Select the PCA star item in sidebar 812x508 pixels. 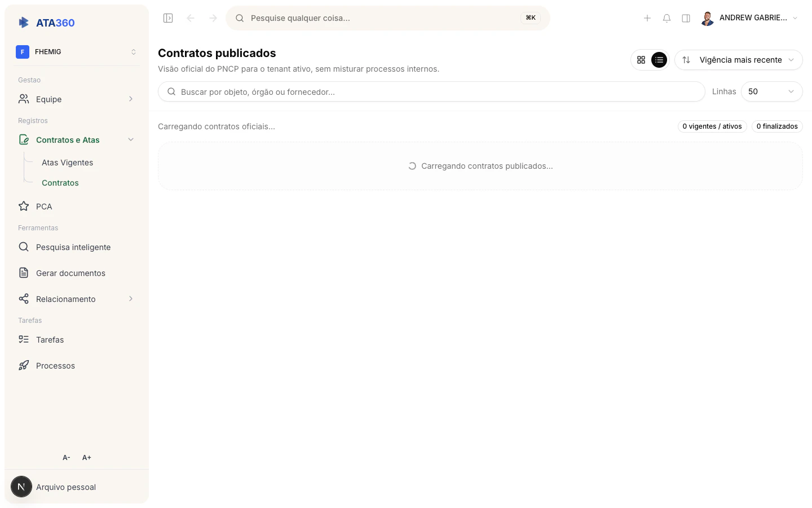click(x=44, y=207)
